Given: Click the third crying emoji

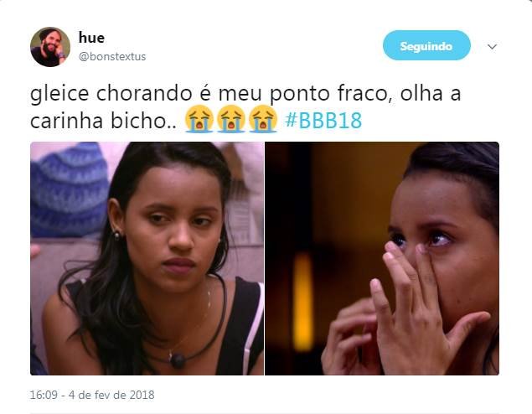Looking at the screenshot, I should coord(263,119).
